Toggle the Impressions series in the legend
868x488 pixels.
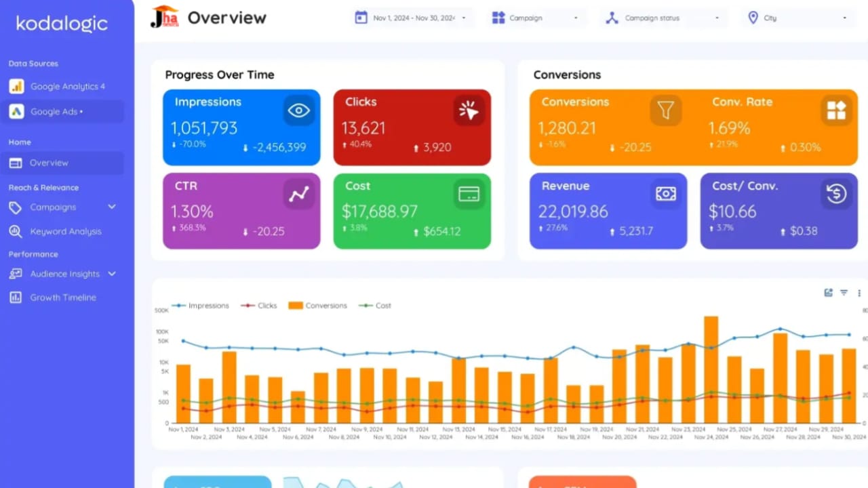click(201, 305)
